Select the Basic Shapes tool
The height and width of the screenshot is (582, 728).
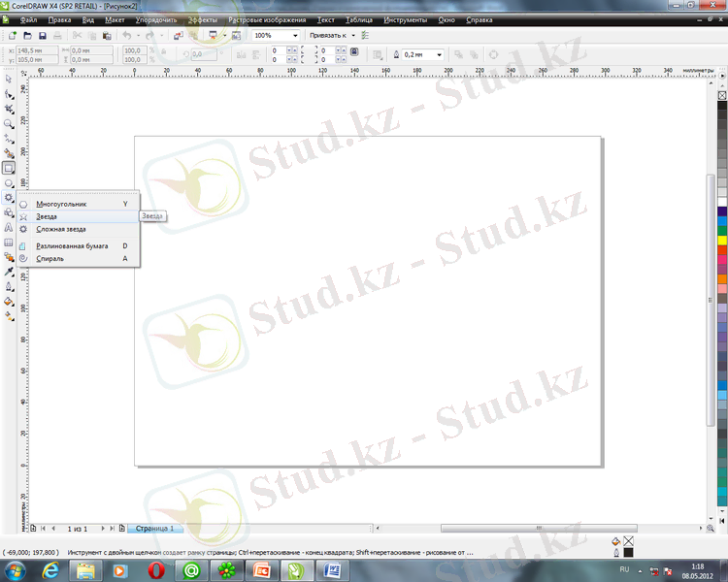click(9, 212)
